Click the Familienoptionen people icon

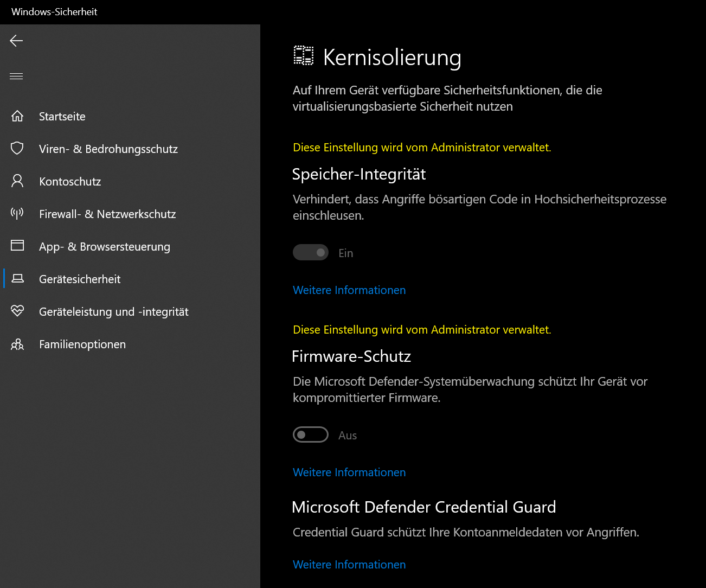[17, 344]
